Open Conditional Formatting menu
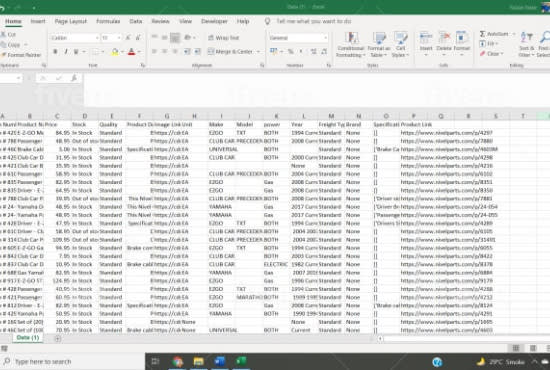Image resolution: width=550 pixels, height=370 pixels. click(x=350, y=45)
